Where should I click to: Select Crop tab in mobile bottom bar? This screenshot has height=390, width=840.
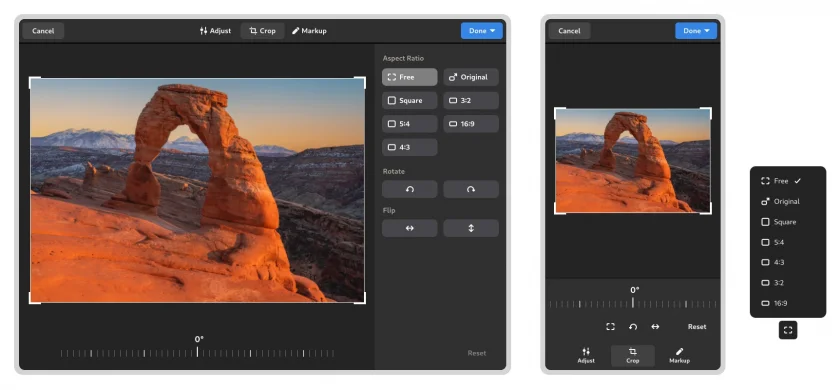[x=633, y=356]
